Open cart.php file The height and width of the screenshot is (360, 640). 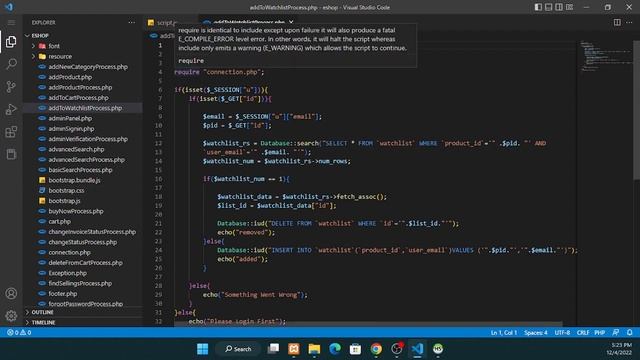(x=59, y=221)
